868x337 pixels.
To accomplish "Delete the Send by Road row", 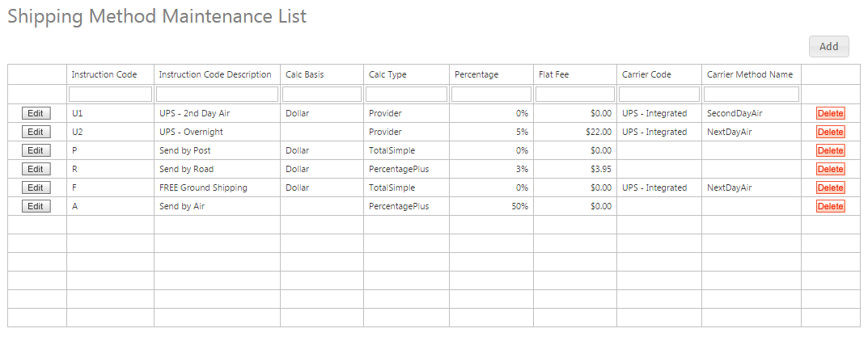I will (830, 169).
